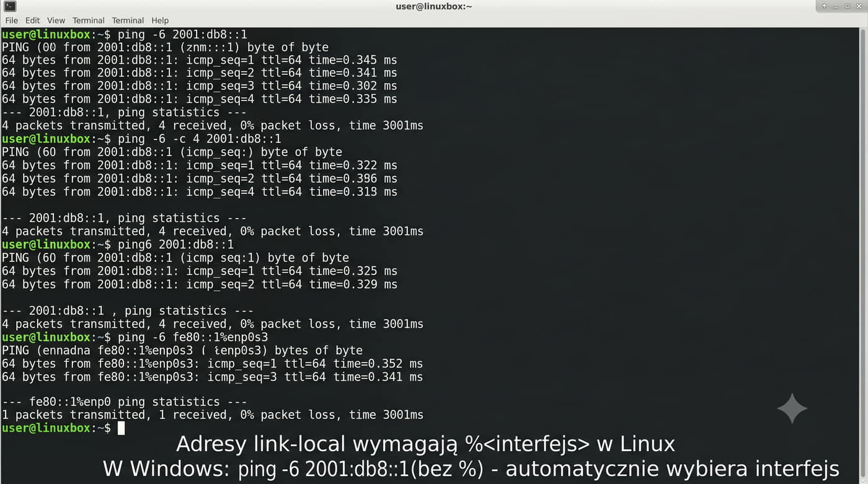Click the blinking cursor at the last prompt
Viewport: 868px width, 484px height.
coord(121,428)
